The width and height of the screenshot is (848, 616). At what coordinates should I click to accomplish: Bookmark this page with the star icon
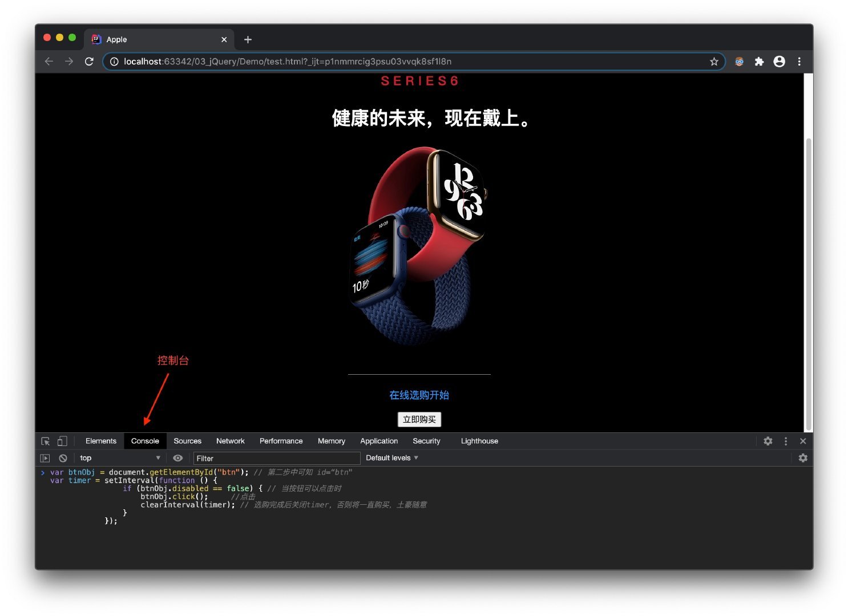[x=714, y=62]
